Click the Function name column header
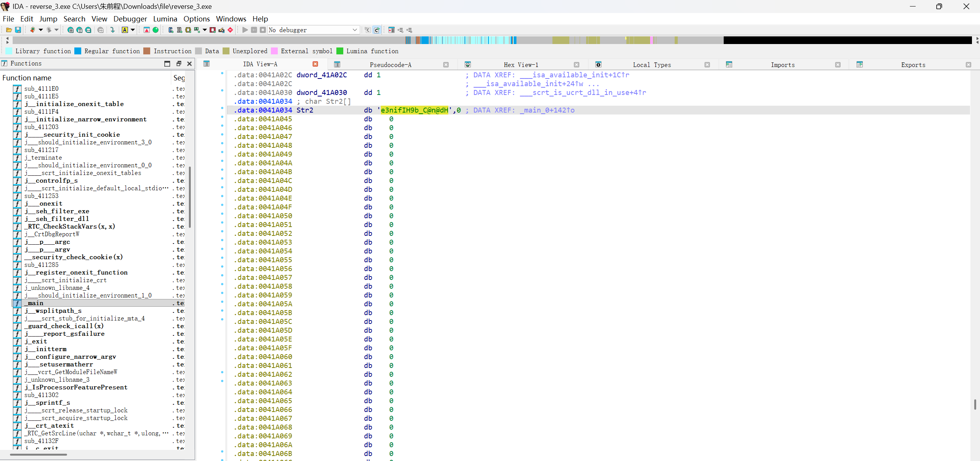Image resolution: width=980 pixels, height=461 pixels. click(27, 78)
